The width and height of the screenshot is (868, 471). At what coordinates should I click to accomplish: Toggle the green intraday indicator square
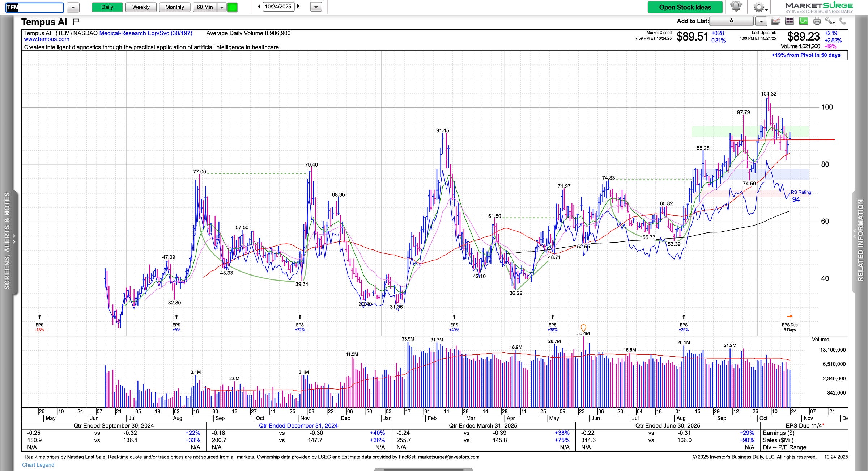232,7
